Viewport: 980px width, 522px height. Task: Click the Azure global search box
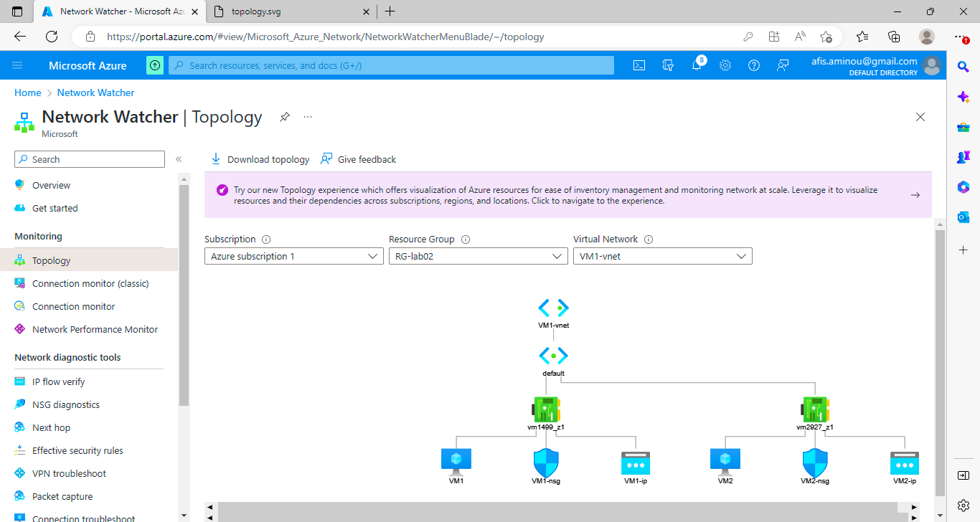(x=391, y=65)
